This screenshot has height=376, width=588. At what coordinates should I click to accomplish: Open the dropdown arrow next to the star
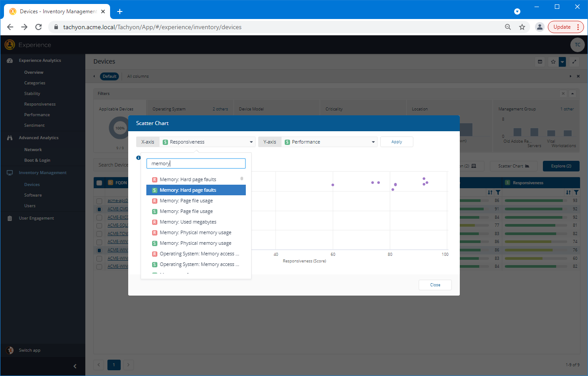(x=562, y=62)
